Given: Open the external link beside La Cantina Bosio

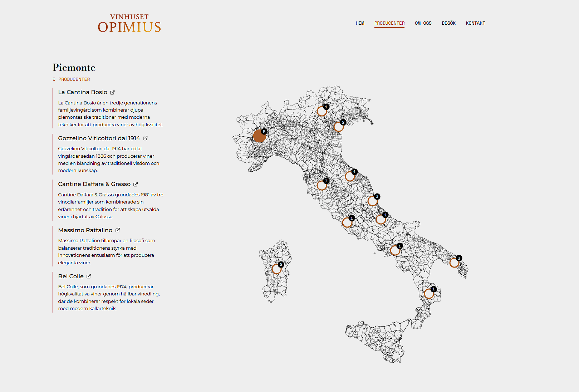Looking at the screenshot, I should click(x=112, y=92).
